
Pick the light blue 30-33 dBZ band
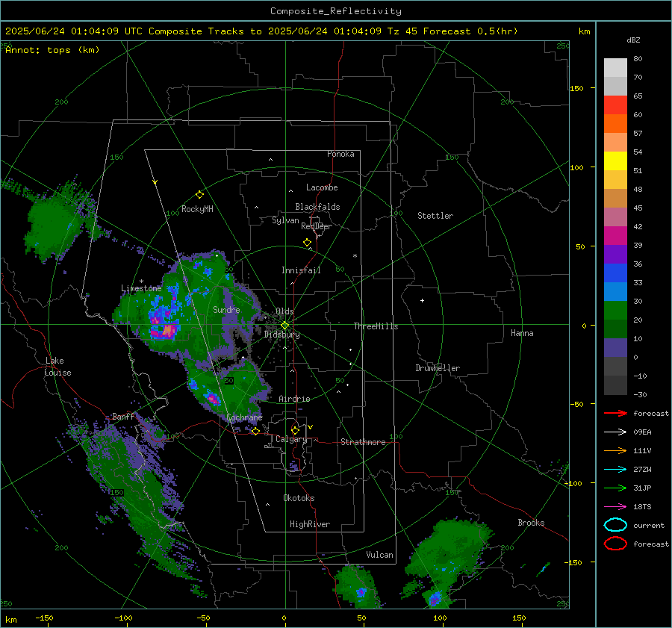click(x=615, y=291)
